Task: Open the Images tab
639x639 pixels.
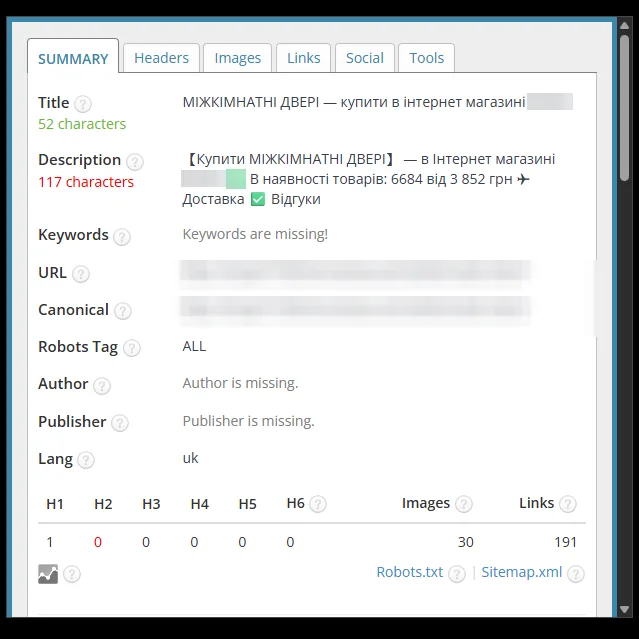Action: pos(238,58)
